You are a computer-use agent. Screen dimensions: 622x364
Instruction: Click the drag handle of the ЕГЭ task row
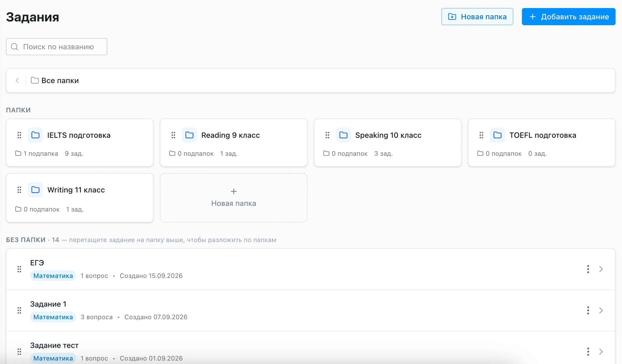19,269
